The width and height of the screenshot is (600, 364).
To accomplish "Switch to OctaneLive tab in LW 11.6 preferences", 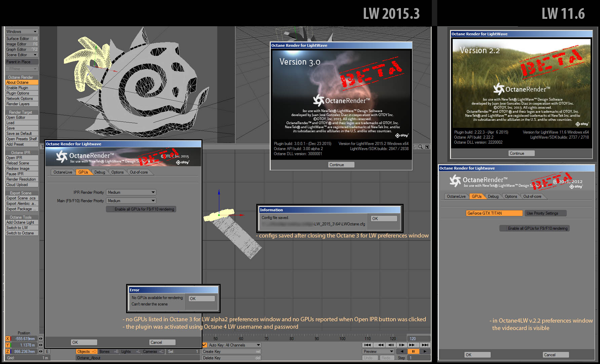I will click(x=456, y=196).
